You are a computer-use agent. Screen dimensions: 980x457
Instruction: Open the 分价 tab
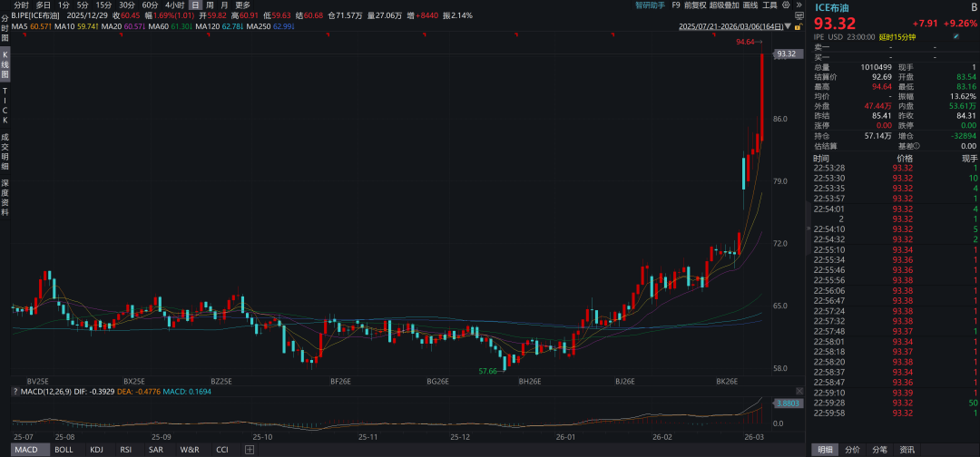(x=852, y=450)
